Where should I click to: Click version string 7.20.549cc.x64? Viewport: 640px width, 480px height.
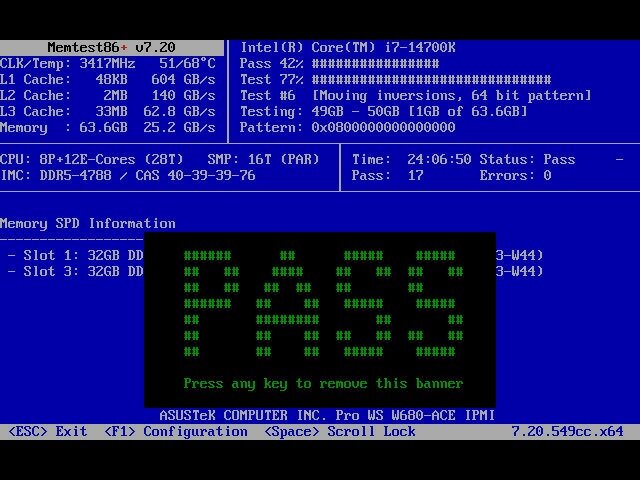[567, 431]
